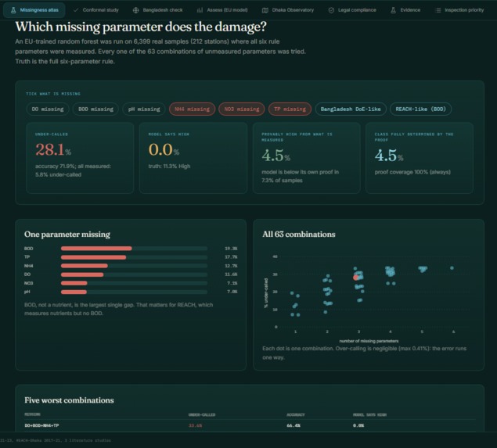Click the Five worst combinations heading

69,400
